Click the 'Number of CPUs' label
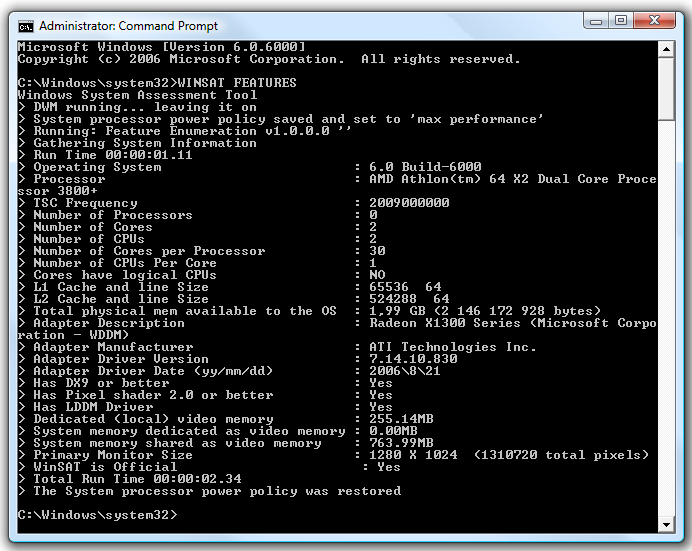This screenshot has height=551, width=692. [x=89, y=239]
